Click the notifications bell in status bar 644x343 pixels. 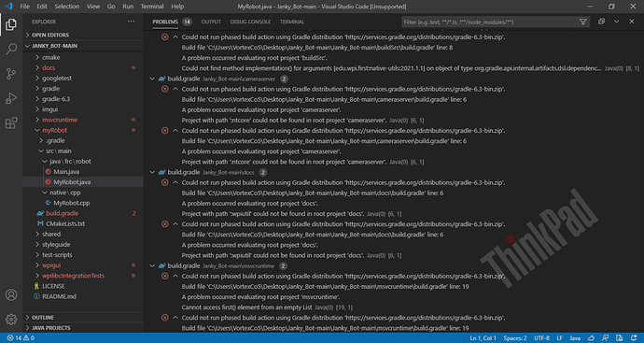pyautogui.click(x=634, y=338)
